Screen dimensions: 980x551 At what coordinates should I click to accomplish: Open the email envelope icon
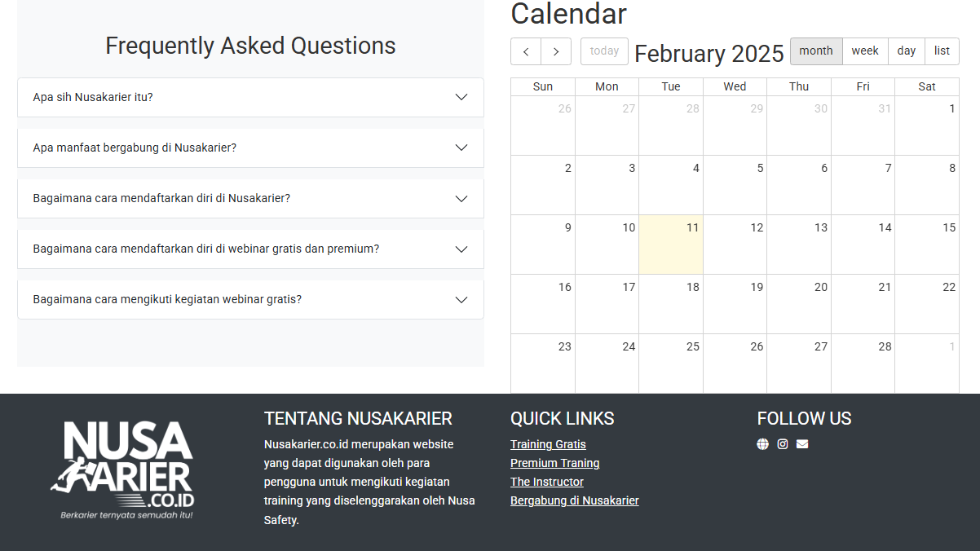point(802,444)
